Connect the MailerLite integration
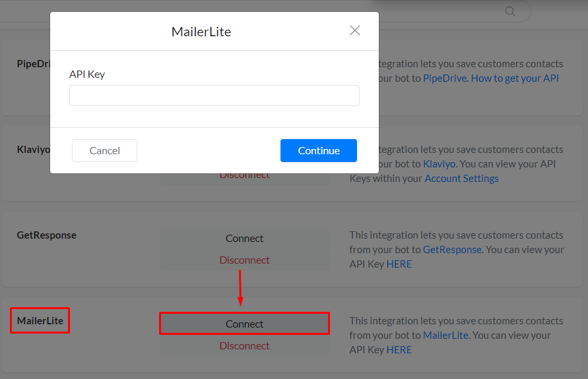 (x=244, y=324)
